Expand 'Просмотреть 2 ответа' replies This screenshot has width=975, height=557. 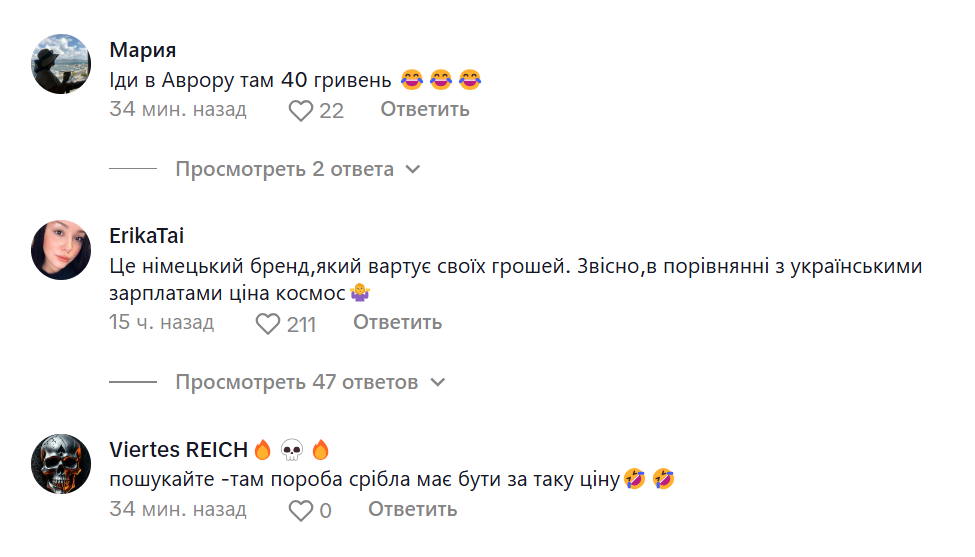coord(285,169)
